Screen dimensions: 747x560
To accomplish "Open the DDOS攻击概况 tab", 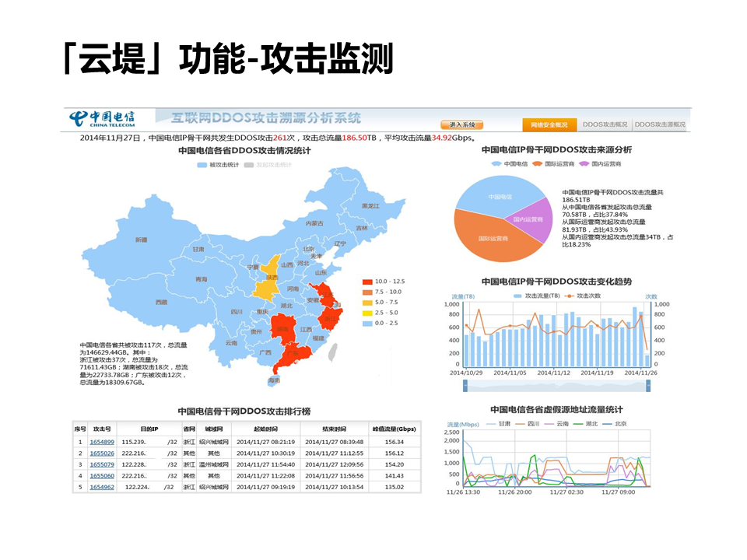I will click(x=605, y=124).
